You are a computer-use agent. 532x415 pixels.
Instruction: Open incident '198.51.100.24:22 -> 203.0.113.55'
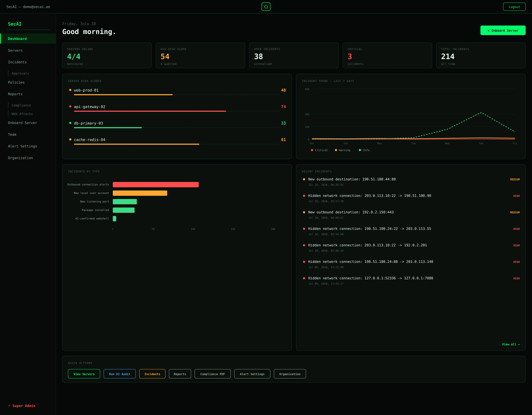(x=411, y=231)
